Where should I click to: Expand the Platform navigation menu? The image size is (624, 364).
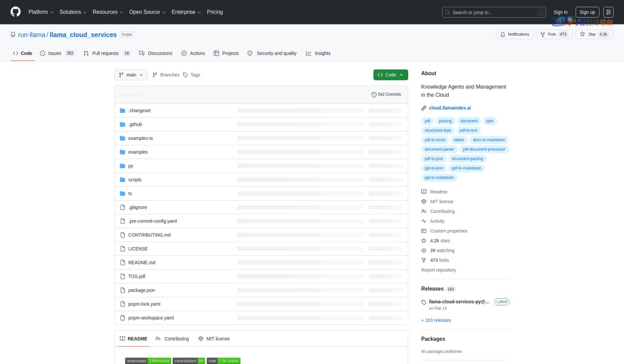click(x=41, y=12)
